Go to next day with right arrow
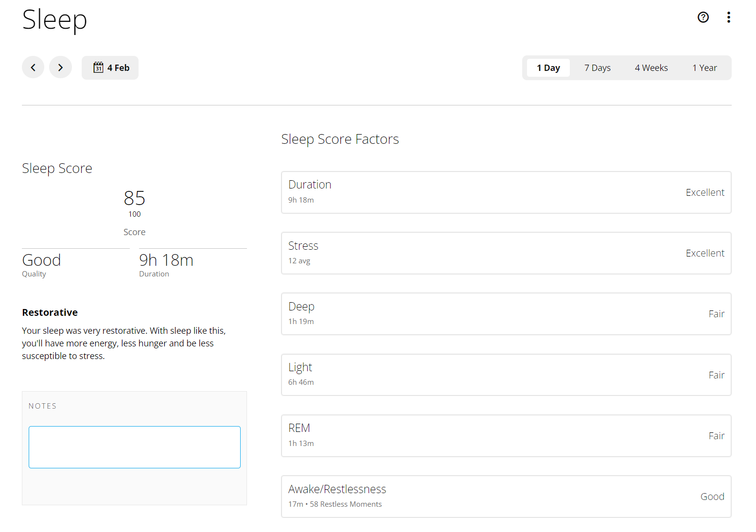This screenshot has height=532, width=756. coord(60,68)
